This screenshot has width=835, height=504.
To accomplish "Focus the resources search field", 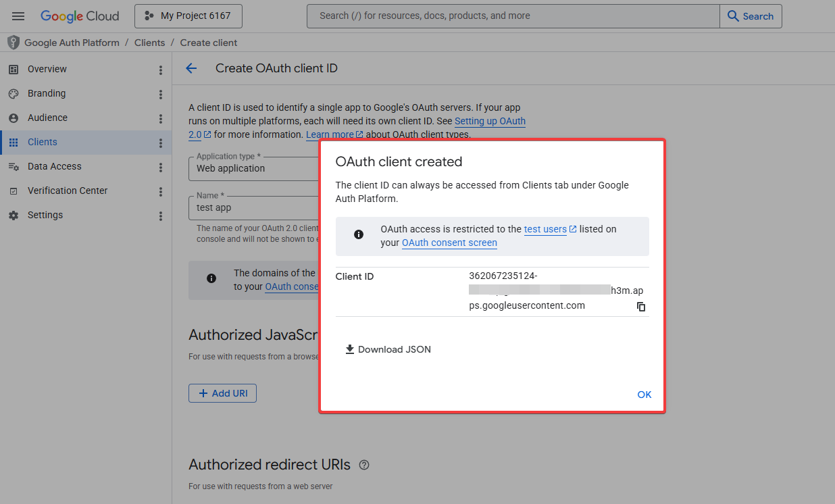I will click(513, 16).
